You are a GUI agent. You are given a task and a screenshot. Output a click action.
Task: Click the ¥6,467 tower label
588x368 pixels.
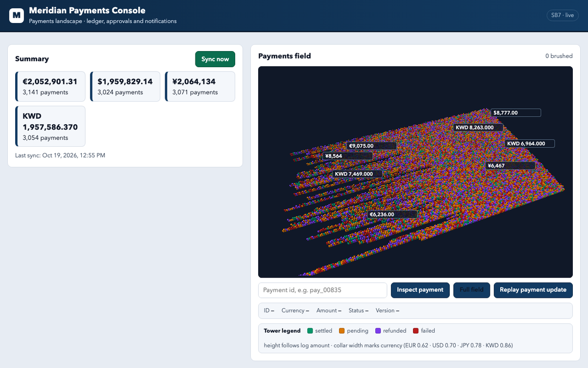(510, 166)
